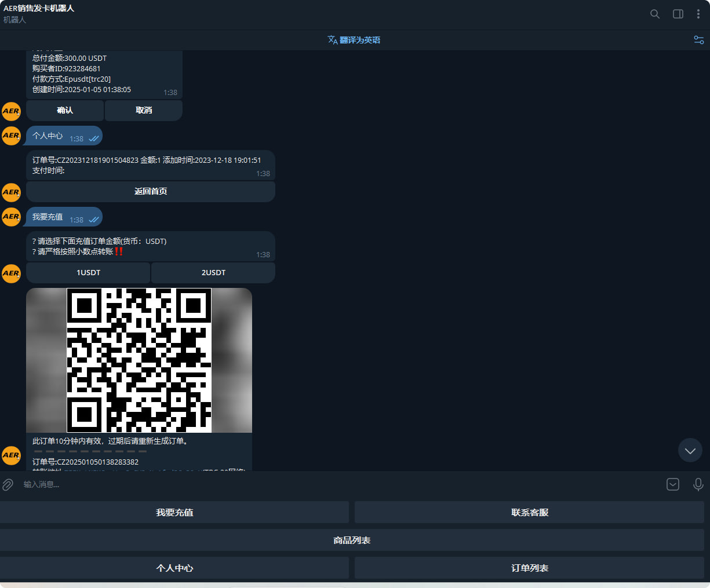Click the sent 个人中心 message bubble

(x=64, y=136)
